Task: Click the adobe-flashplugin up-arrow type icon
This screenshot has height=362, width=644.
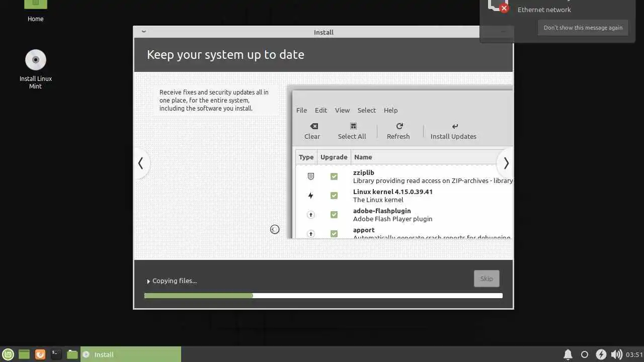Action: [x=311, y=215]
